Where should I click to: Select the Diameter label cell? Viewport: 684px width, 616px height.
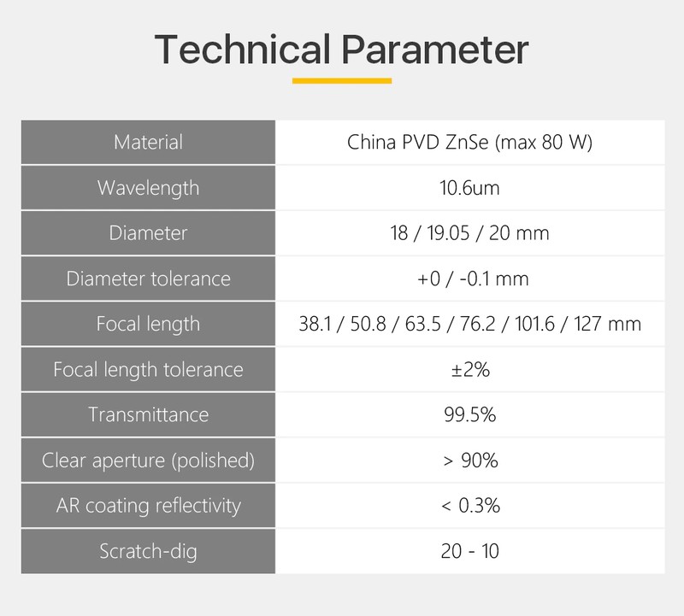coord(148,233)
